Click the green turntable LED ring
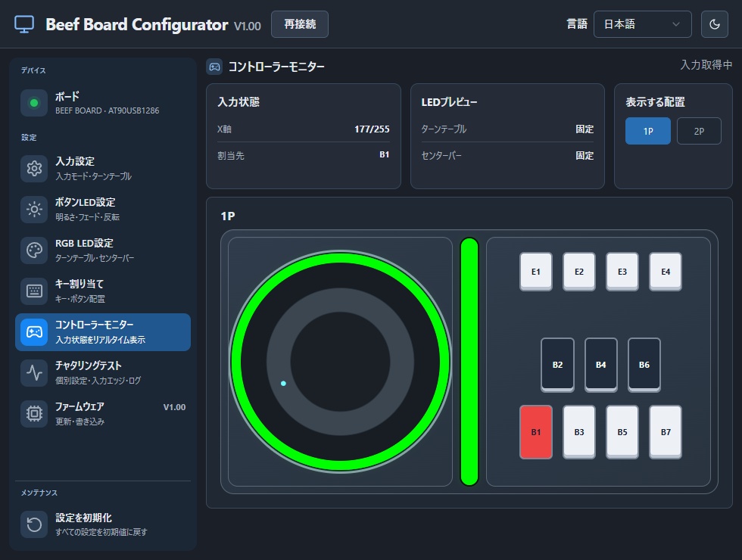 point(340,259)
